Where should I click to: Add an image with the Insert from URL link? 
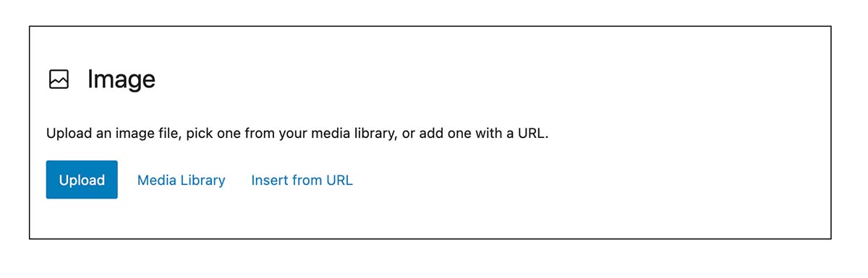[302, 180]
